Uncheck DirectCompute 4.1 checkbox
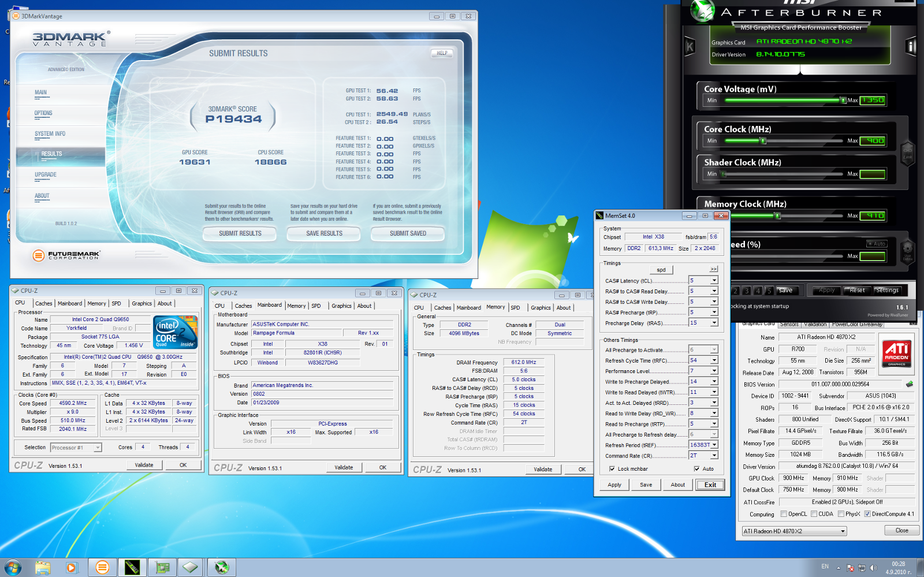 click(x=867, y=514)
